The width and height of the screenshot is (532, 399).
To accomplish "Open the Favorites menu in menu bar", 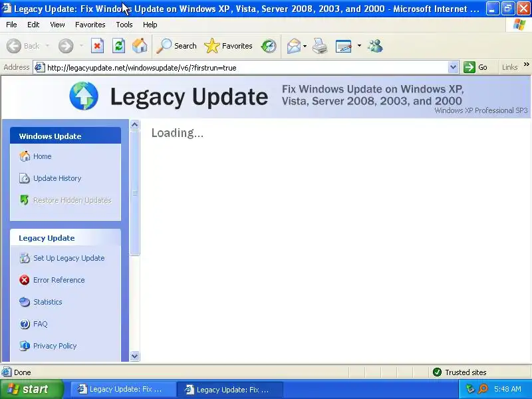I will [x=90, y=25].
